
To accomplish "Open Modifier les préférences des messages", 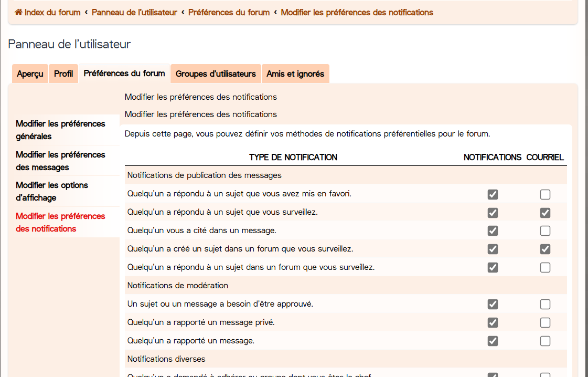I will click(x=60, y=161).
